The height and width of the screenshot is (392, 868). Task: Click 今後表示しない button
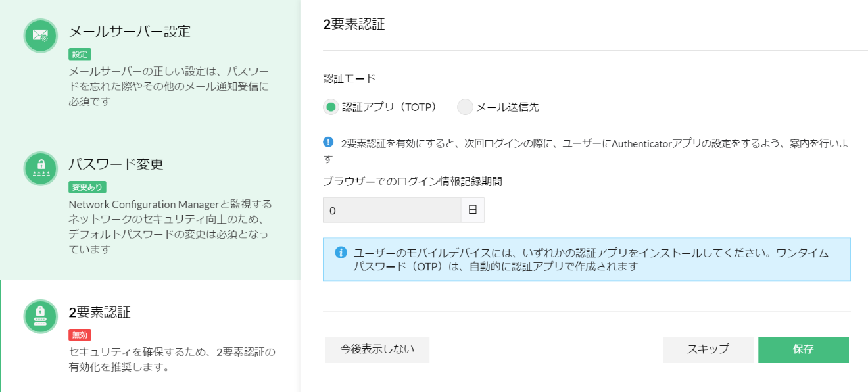(377, 350)
